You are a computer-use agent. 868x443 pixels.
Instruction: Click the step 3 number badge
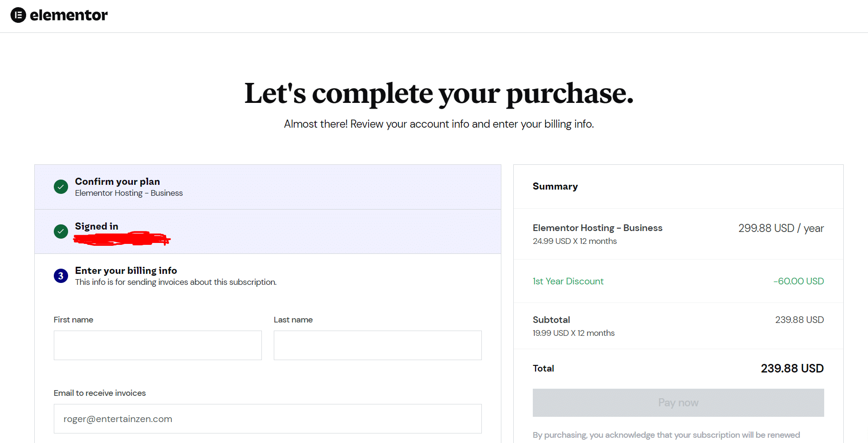[x=61, y=276]
